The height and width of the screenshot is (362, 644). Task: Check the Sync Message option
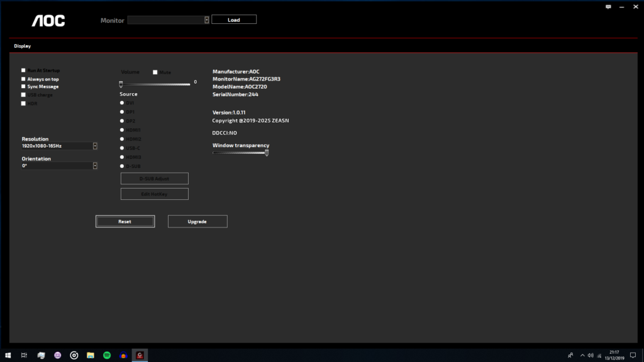(x=23, y=87)
